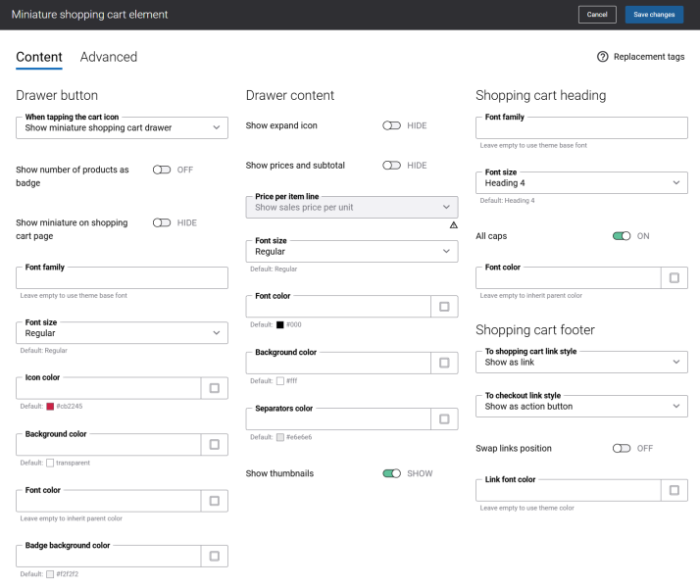The image size is (700, 588).
Task: Open the Separators color picker square
Action: [444, 419]
